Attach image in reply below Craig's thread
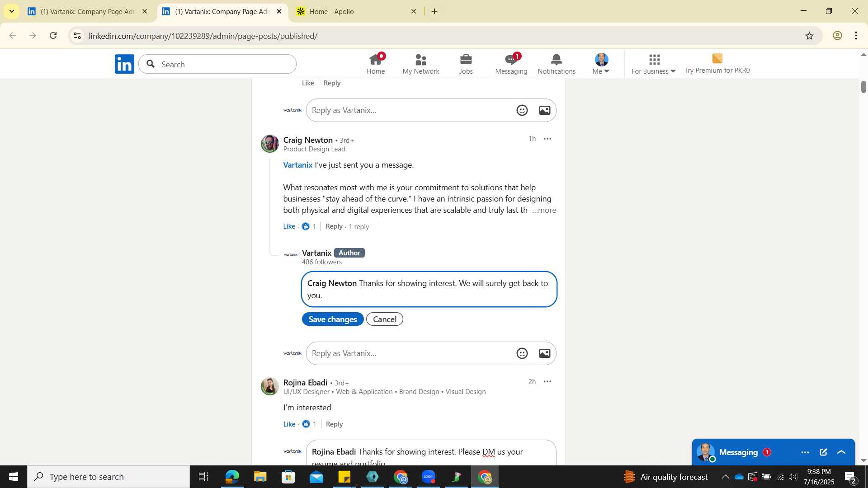This screenshot has width=868, height=488. pyautogui.click(x=545, y=353)
